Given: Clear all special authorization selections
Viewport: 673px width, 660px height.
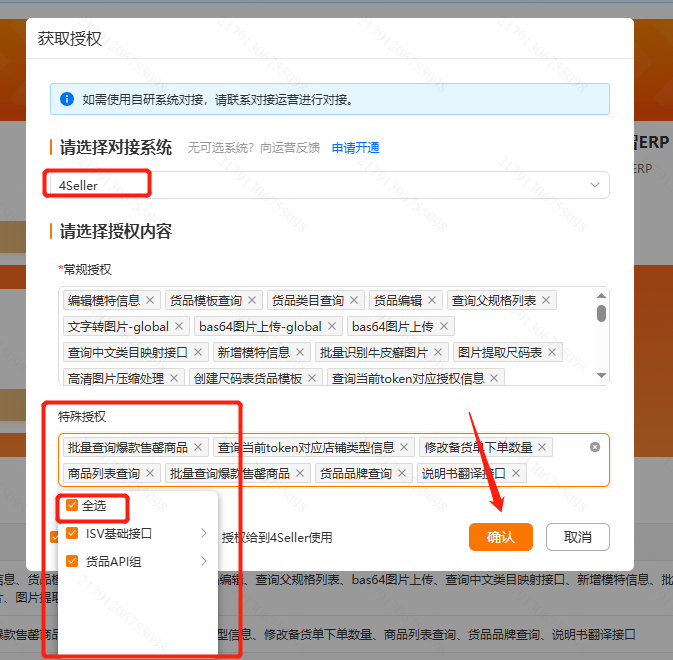Looking at the screenshot, I should 595,447.
